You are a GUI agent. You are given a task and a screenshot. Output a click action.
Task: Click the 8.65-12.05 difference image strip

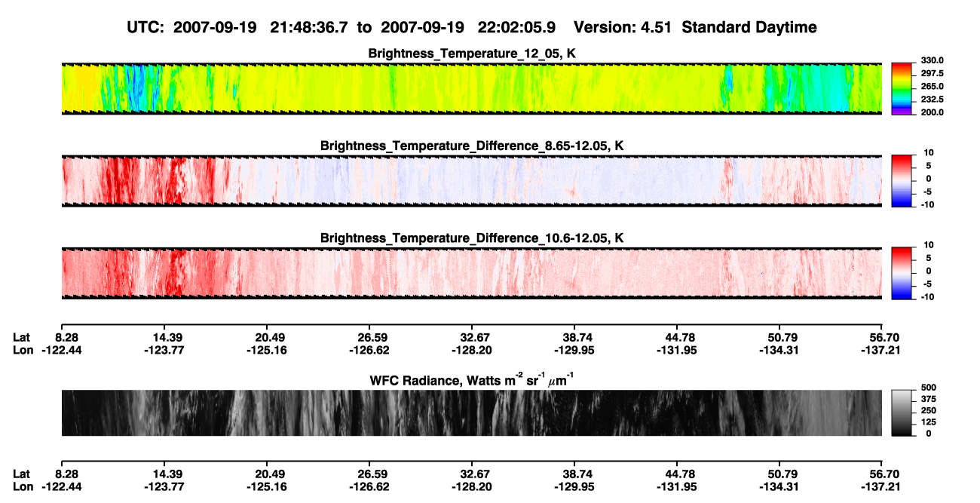472,180
